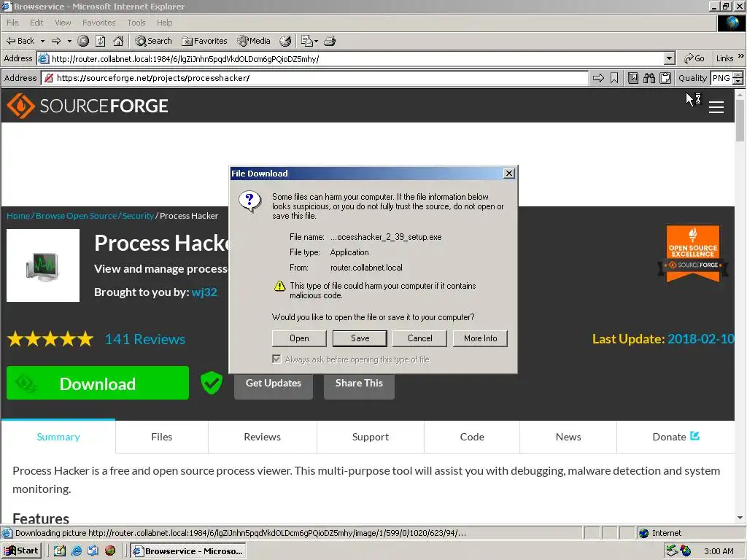Image resolution: width=747 pixels, height=560 pixels.
Task: Click the insecure lock icon beside sourceforge URL
Action: (49, 78)
